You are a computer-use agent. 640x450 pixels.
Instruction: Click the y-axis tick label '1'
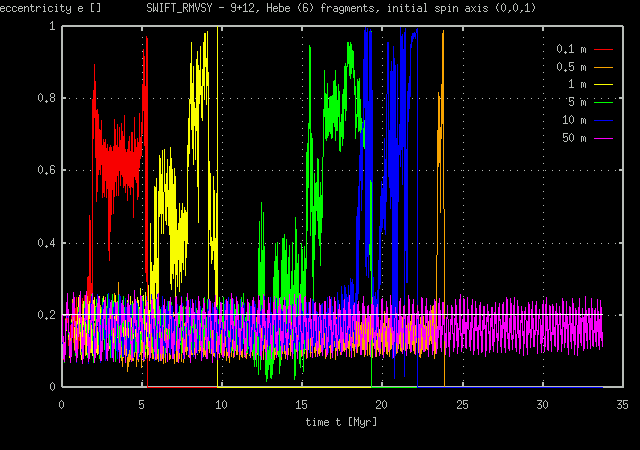click(52, 26)
